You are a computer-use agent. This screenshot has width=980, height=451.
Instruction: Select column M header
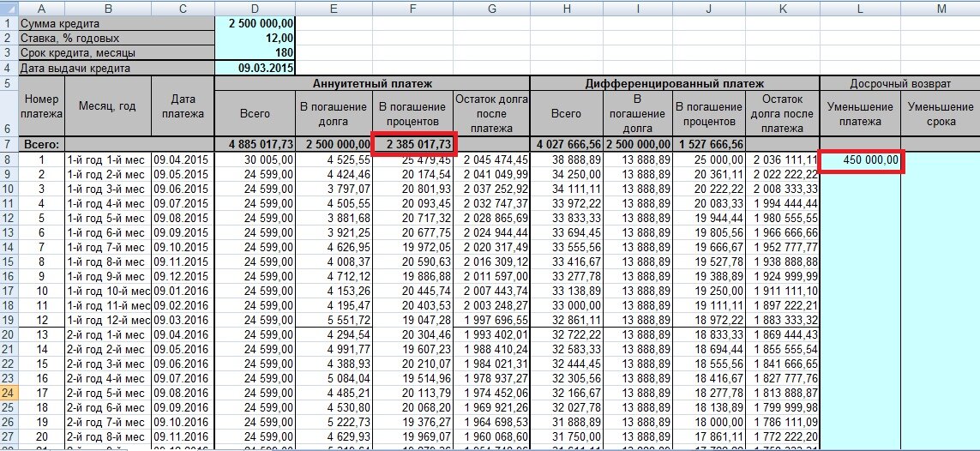(x=940, y=8)
